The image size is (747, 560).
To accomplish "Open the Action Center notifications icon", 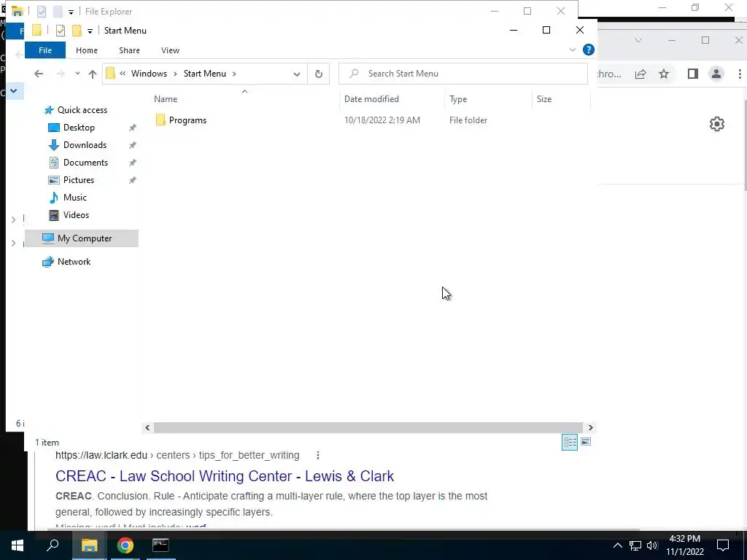I will coord(723,545).
